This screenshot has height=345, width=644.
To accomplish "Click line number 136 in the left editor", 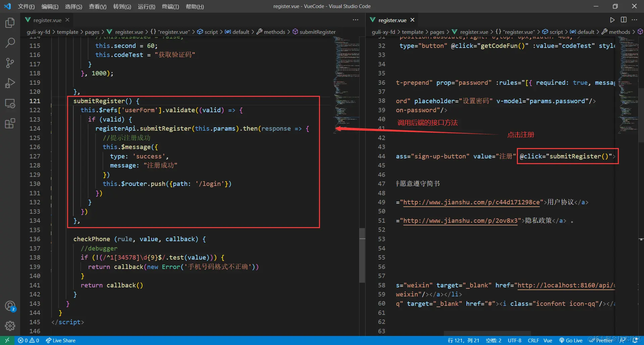I will point(35,239).
